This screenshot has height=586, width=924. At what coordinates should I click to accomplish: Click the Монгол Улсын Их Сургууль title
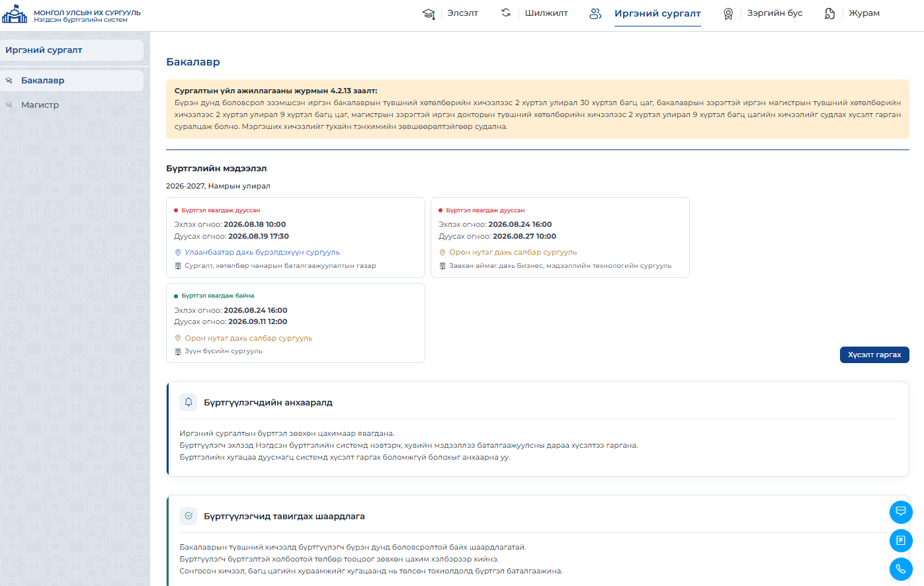(87, 13)
